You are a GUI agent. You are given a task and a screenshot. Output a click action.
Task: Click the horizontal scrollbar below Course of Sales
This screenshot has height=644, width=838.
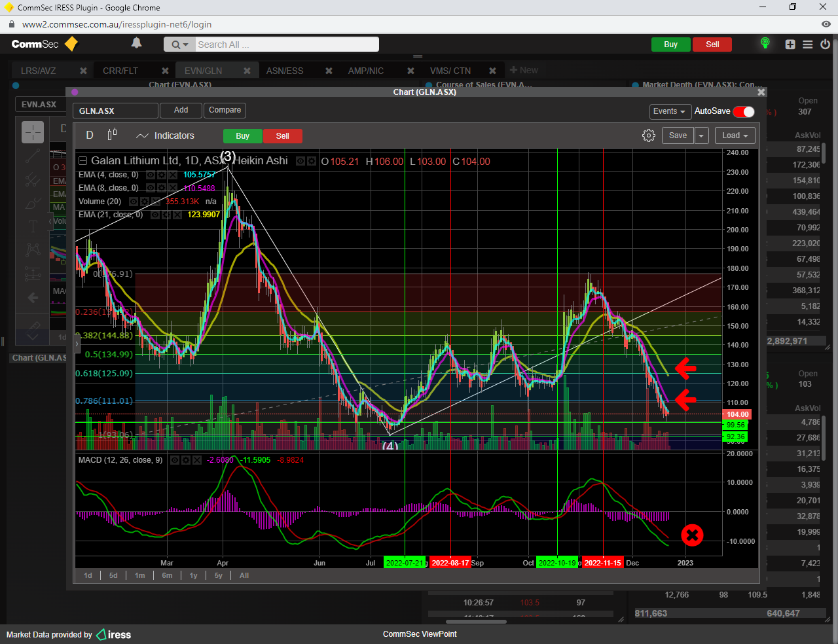[476, 622]
